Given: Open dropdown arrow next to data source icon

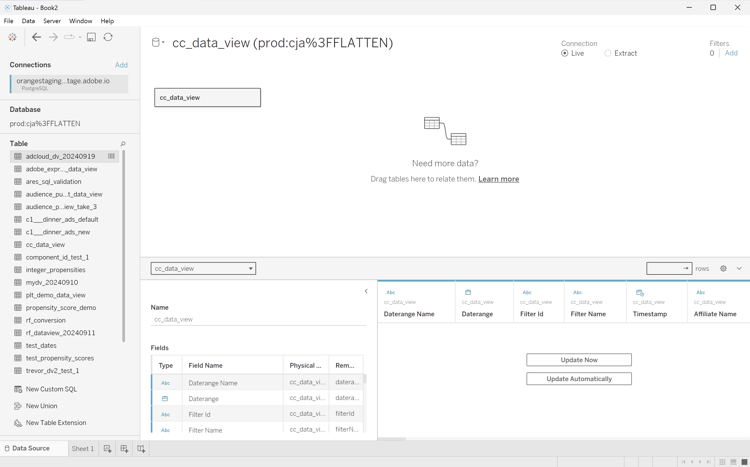Looking at the screenshot, I should [x=164, y=43].
